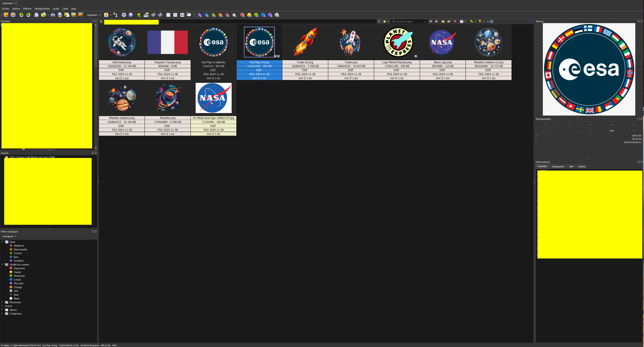Open settings with the gear icon
This screenshot has width=644, height=347.
coord(124,15)
